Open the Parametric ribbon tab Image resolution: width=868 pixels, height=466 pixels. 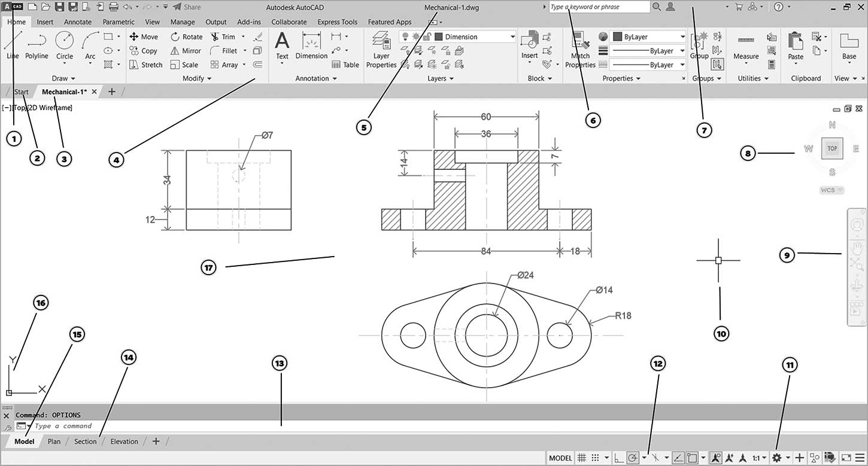(119, 22)
